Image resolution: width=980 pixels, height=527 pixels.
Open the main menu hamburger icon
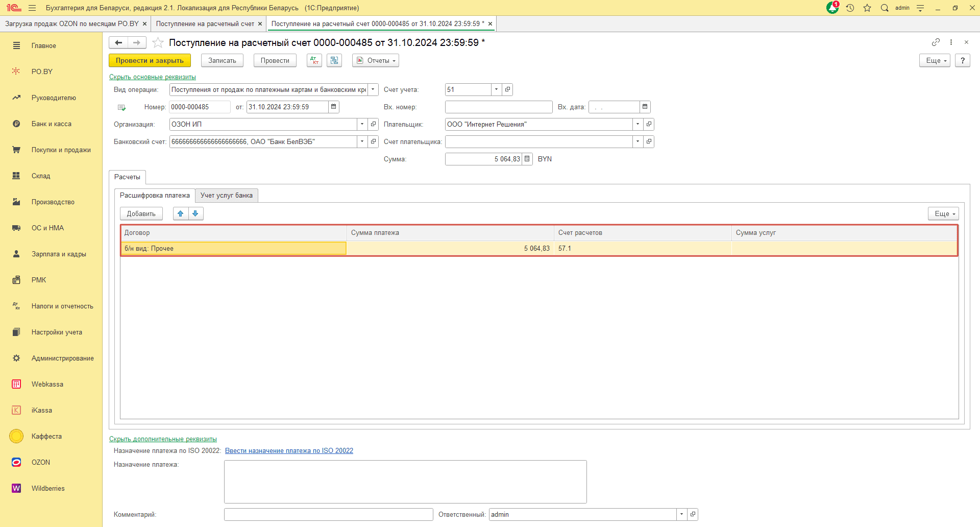click(x=32, y=8)
